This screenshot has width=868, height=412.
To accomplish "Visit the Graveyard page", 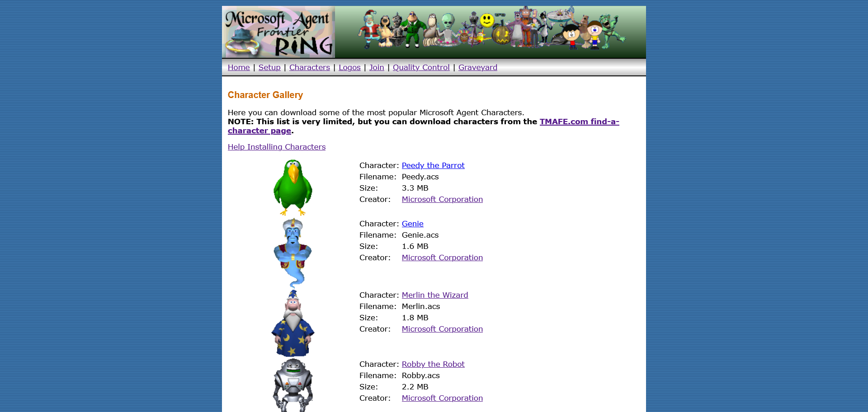I will point(478,67).
